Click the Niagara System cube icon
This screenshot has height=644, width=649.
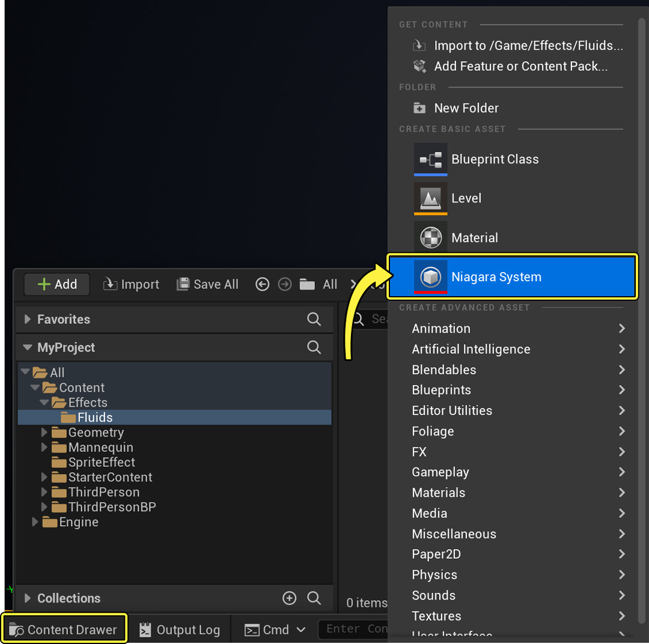tap(430, 276)
